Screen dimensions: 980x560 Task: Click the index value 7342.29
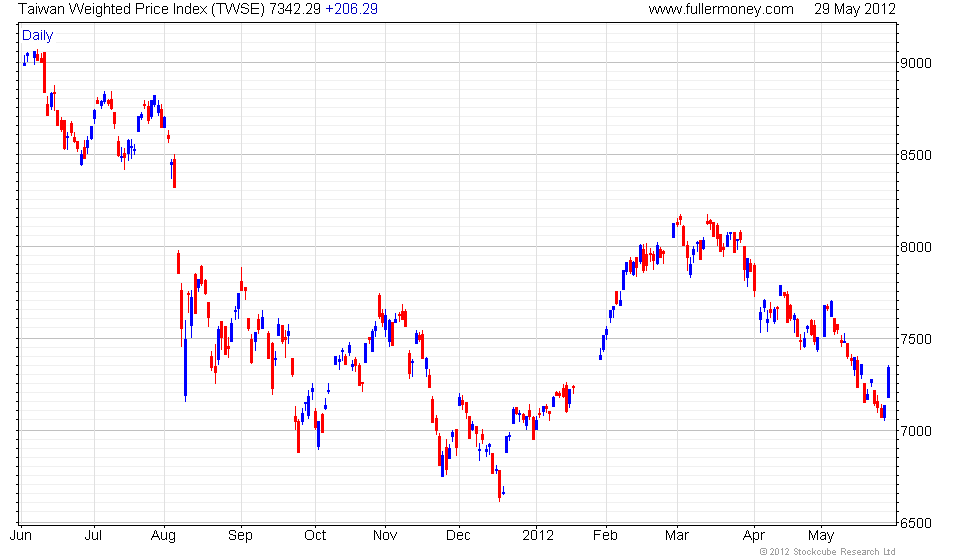tap(294, 9)
